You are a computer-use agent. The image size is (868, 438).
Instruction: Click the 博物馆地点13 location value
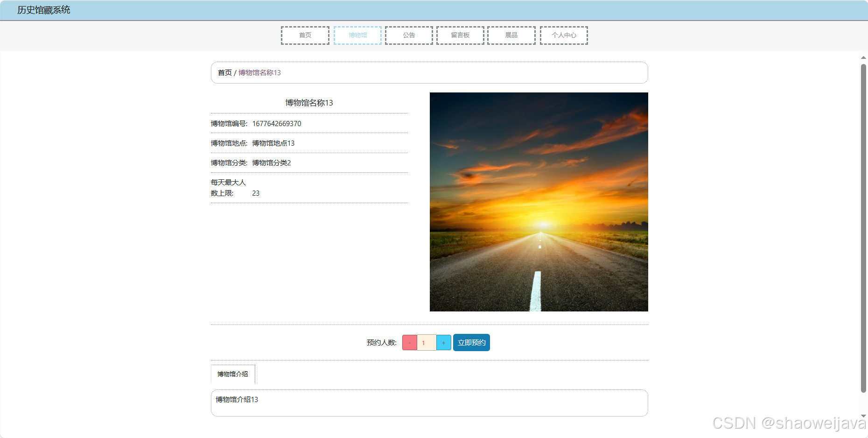[273, 143]
